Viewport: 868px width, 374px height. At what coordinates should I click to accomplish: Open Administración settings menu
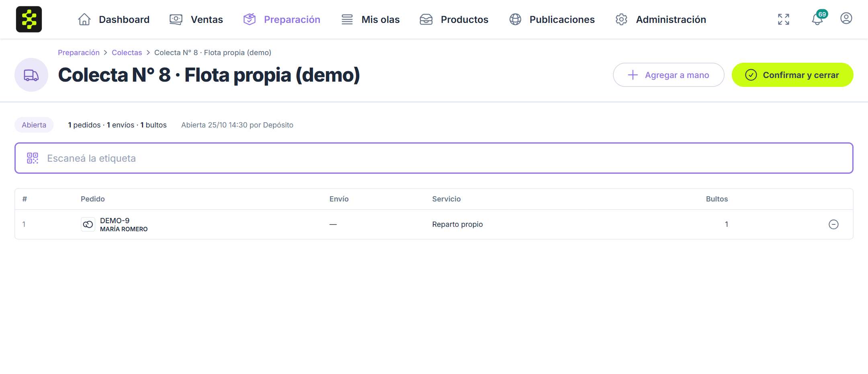661,19
